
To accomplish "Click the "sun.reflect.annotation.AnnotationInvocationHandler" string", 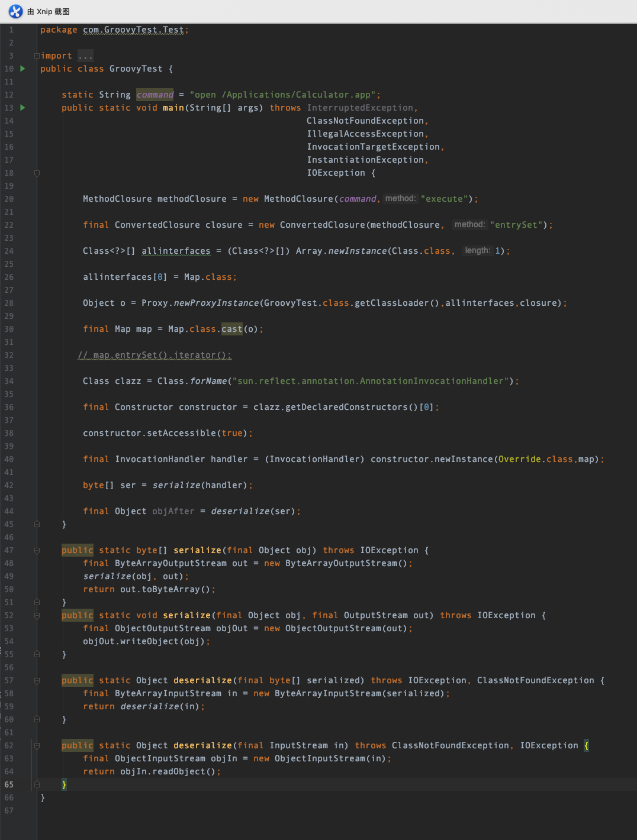I will [x=371, y=381].
